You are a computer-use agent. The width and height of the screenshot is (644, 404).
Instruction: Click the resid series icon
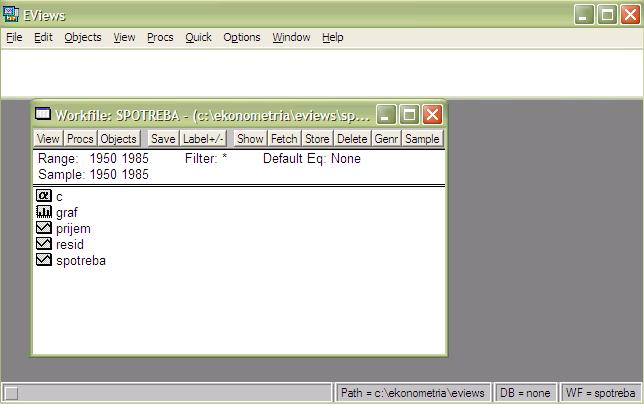(43, 245)
